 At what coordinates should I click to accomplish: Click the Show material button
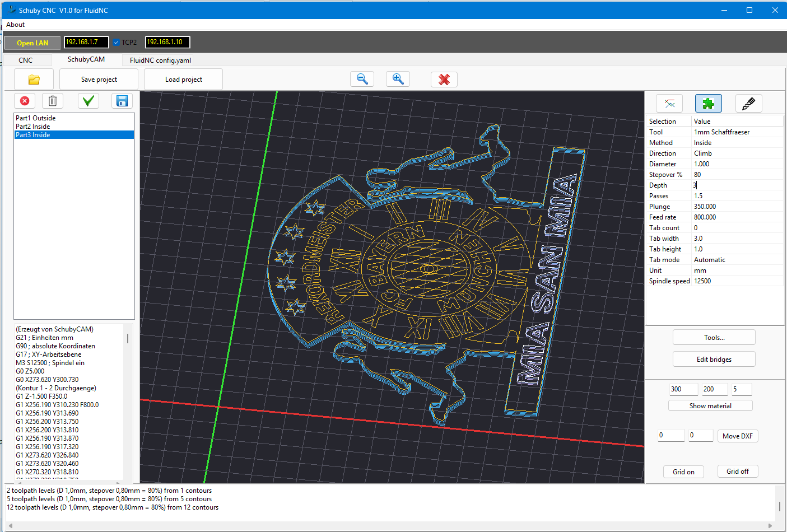pos(710,405)
